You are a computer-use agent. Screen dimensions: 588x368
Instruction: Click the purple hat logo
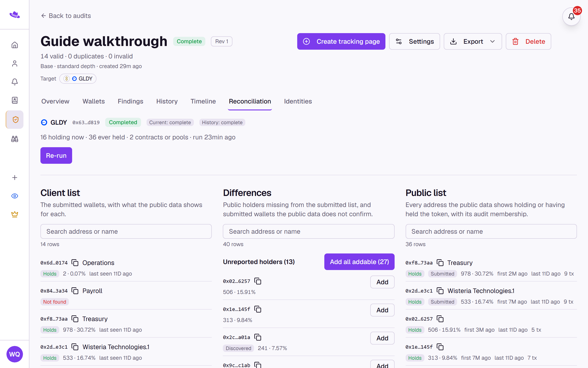tap(14, 15)
